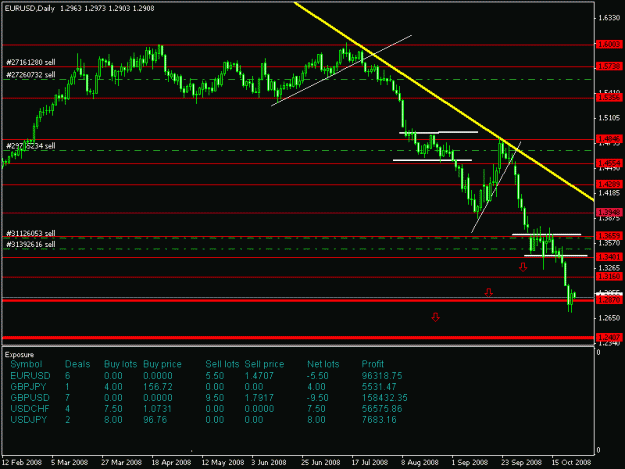Viewport: 625px width, 469px height.
Task: Select the #27260732 sell order label
Action: tap(31, 75)
